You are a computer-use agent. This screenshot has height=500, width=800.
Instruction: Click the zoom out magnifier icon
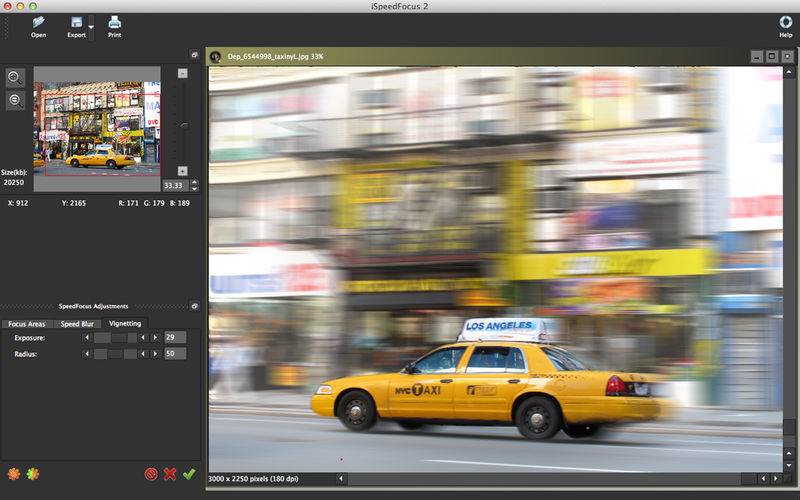point(15,100)
